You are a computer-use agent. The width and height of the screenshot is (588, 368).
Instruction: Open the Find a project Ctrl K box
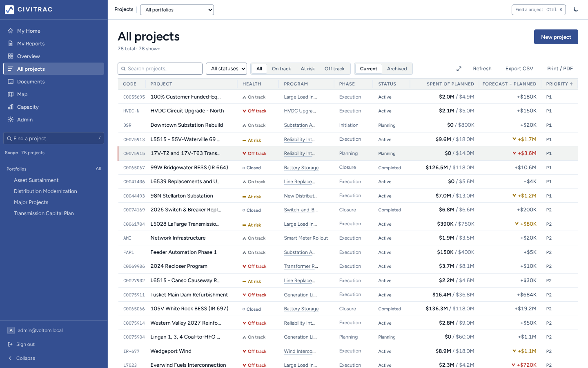539,10
